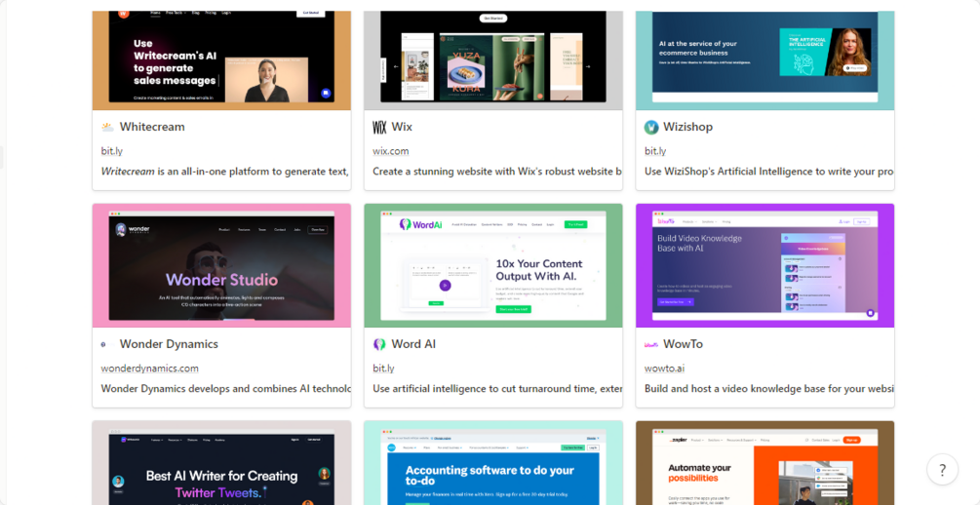Image resolution: width=980 pixels, height=505 pixels.
Task: Follow the wowto.ai URL link
Action: (x=664, y=369)
